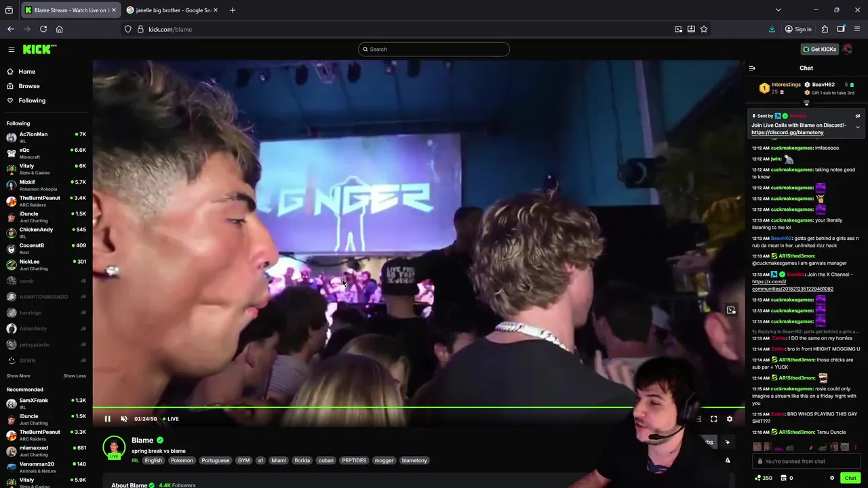This screenshot has height=488, width=868.
Task: Open CoconutB channel in the sidebar
Action: click(46, 248)
